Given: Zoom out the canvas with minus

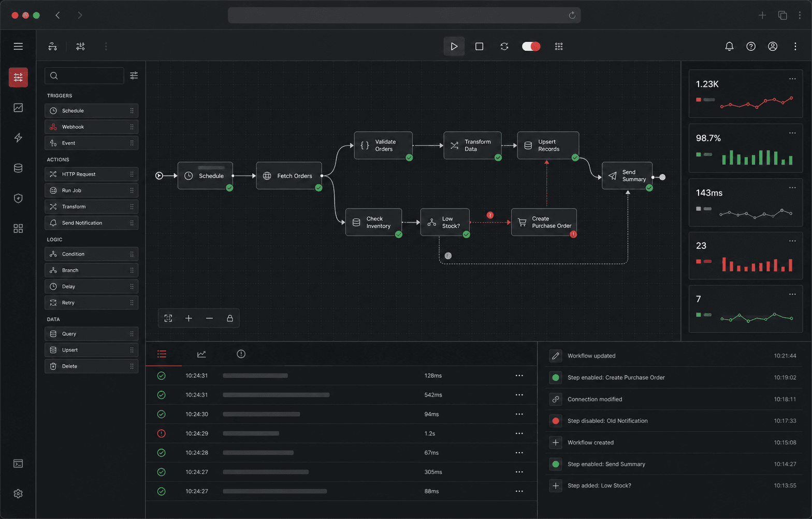Looking at the screenshot, I should (209, 318).
